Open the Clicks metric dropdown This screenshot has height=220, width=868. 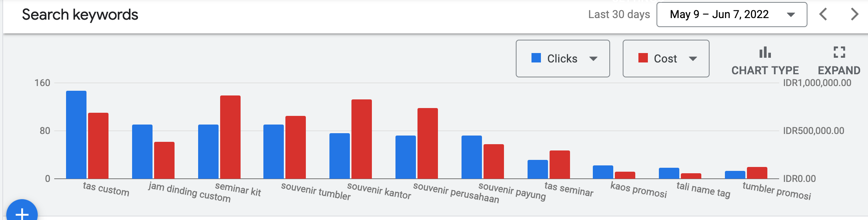tap(563, 59)
